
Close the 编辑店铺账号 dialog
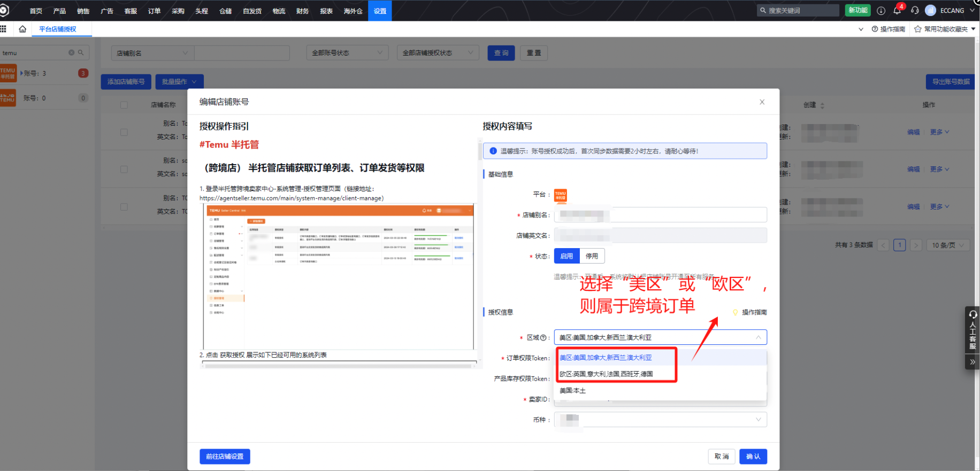click(762, 102)
